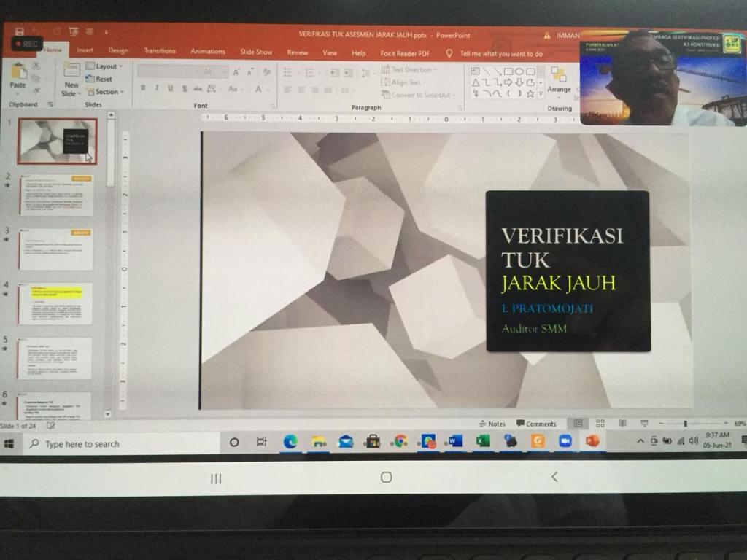Toggle the Comments pane
Screen dimensions: 747x560
tap(536, 424)
